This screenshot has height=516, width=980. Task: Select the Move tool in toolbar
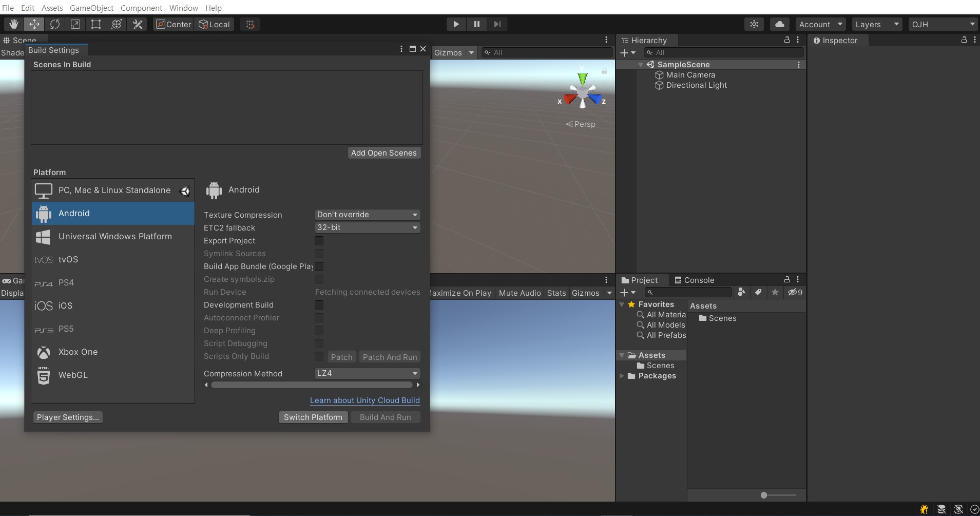tap(34, 24)
